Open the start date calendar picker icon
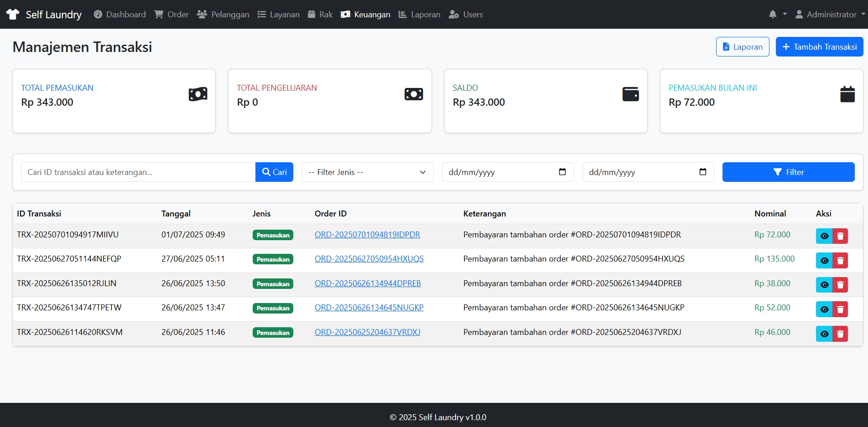Screen dimensions: 868x427 click(x=562, y=172)
